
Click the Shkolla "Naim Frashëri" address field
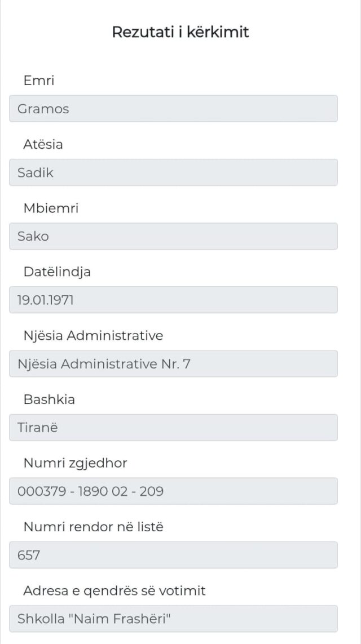click(x=173, y=619)
